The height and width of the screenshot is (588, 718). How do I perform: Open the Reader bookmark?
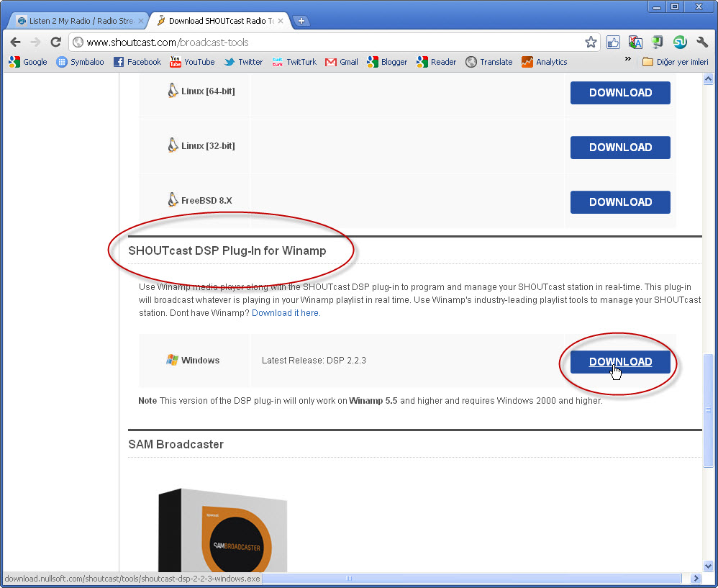pos(437,62)
